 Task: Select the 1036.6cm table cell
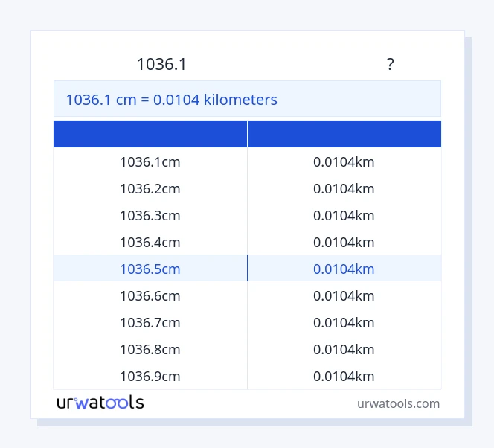150,295
